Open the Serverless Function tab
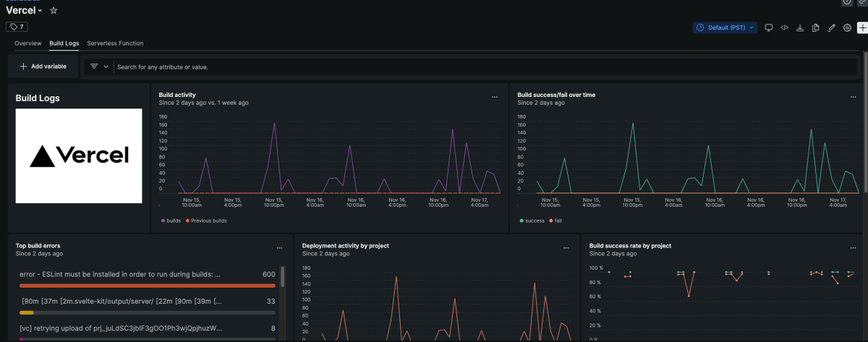 point(115,43)
